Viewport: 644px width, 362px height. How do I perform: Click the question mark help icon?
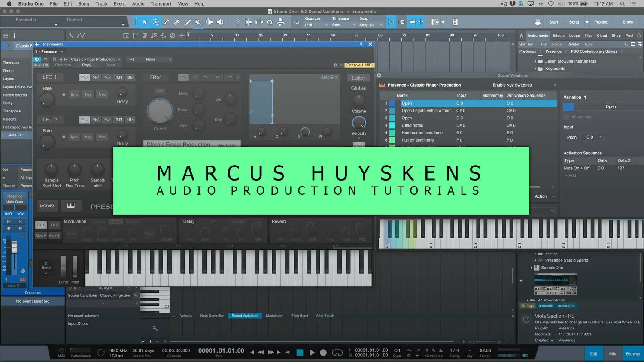click(237, 22)
